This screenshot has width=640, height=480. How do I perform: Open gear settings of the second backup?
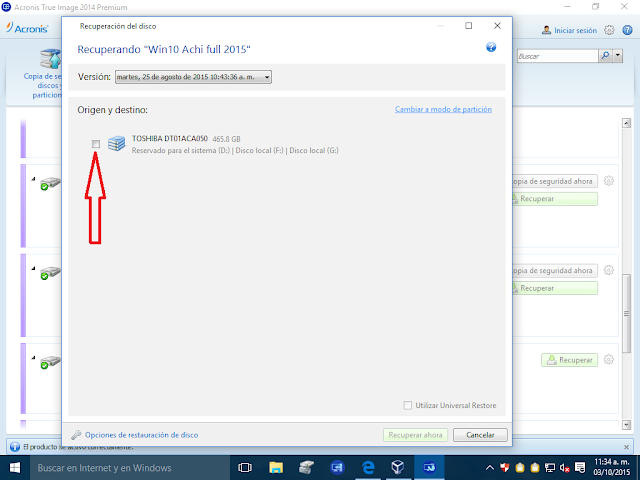609,270
